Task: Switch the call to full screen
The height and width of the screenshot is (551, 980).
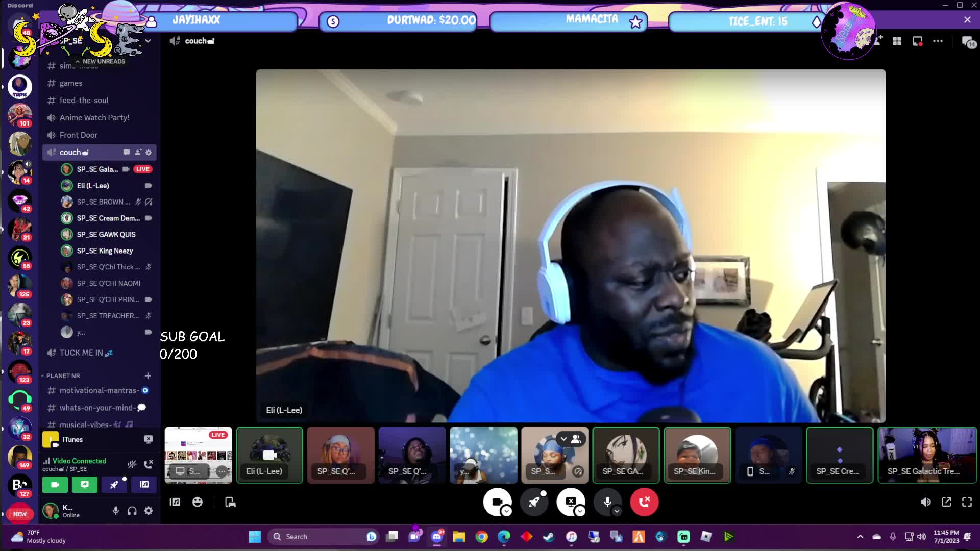Action: 967,502
